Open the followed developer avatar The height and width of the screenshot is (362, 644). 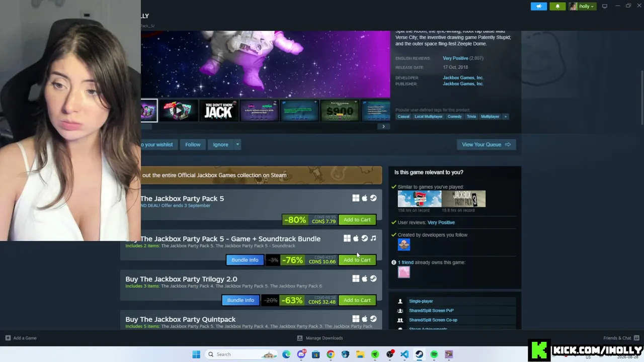(404, 245)
